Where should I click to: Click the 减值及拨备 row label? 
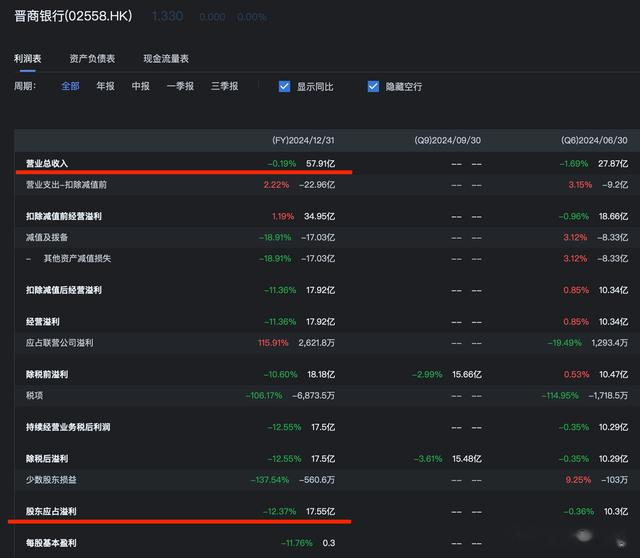(47, 237)
